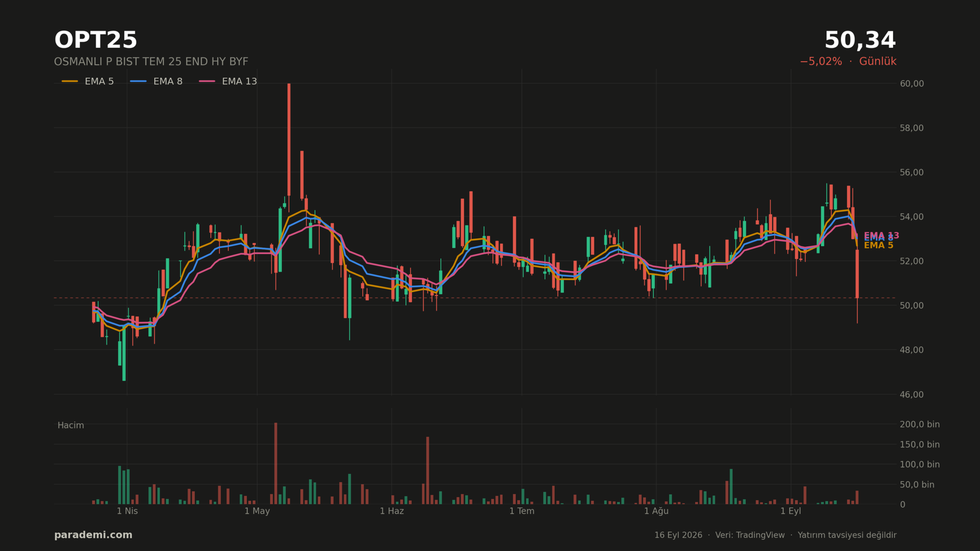Click the 1 Haz date label
Image resolution: width=980 pixels, height=551 pixels.
(392, 511)
